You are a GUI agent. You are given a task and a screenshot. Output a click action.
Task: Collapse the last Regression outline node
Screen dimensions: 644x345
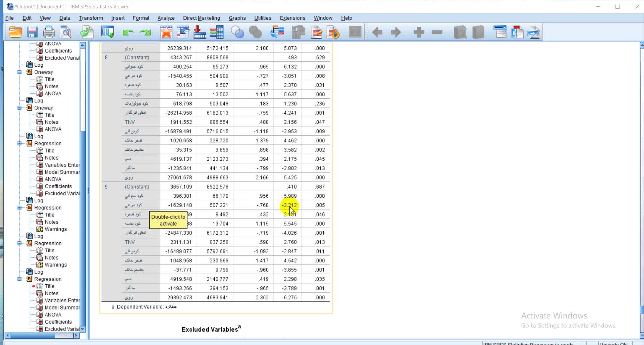click(x=19, y=279)
